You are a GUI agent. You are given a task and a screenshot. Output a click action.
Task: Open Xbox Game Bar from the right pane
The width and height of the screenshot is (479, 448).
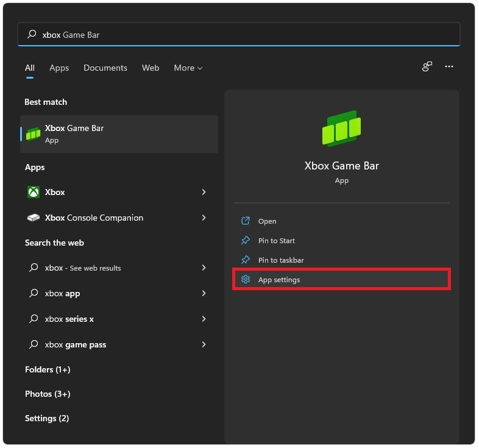pos(267,221)
